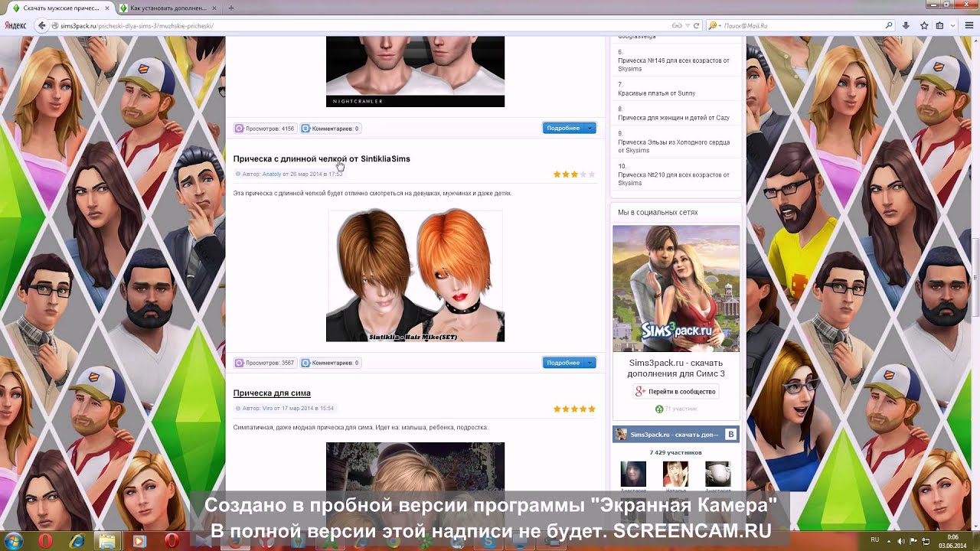980x551 pixels.
Task: Click the five-star rating of 'Прическа для сима'
Action: tap(574, 409)
